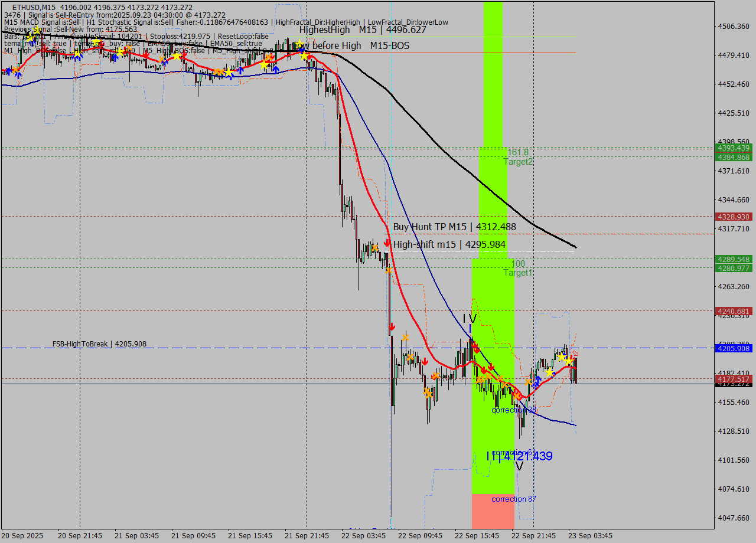756x543 pixels.
Task: Click the blue III 4121.439 wave label
Action: pos(519,456)
